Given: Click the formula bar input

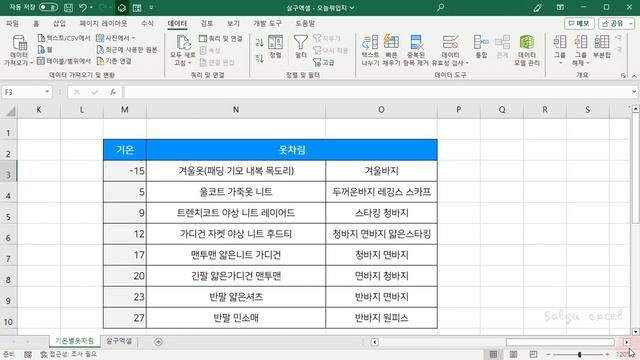Looking at the screenshot, I should (x=377, y=92).
